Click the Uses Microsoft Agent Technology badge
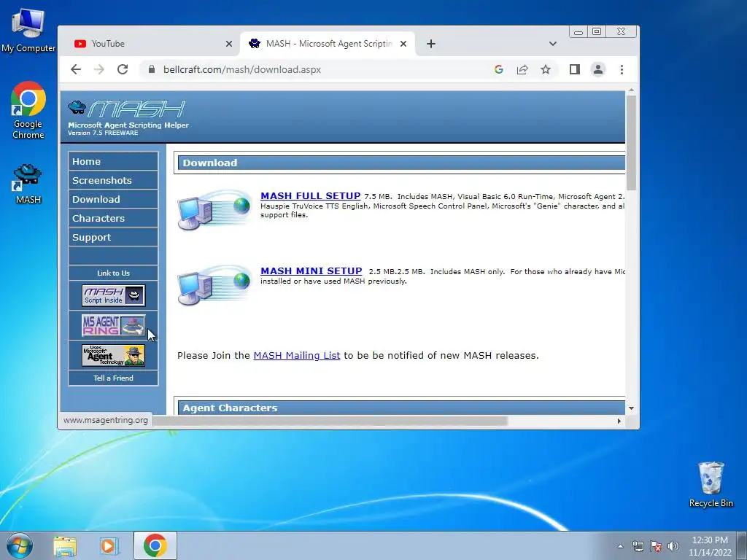Image resolution: width=747 pixels, height=560 pixels. [x=113, y=355]
